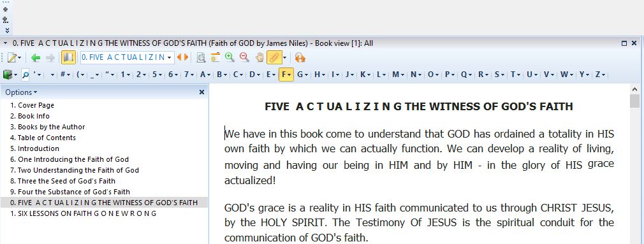The height and width of the screenshot is (244, 644).
Task: Open the S letter index menu
Action: 499,75
